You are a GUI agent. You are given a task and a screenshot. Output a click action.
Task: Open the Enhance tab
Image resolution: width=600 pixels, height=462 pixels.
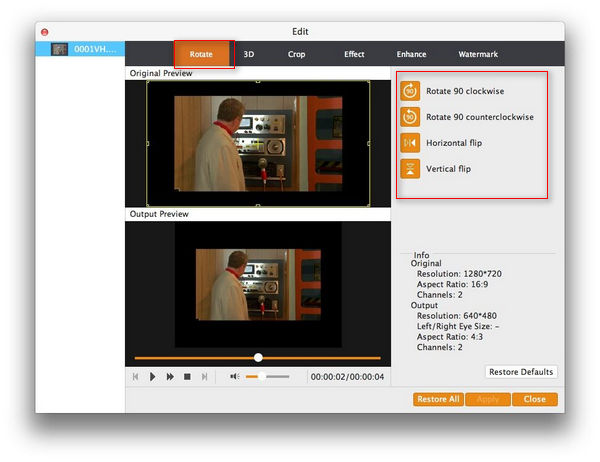pos(411,54)
